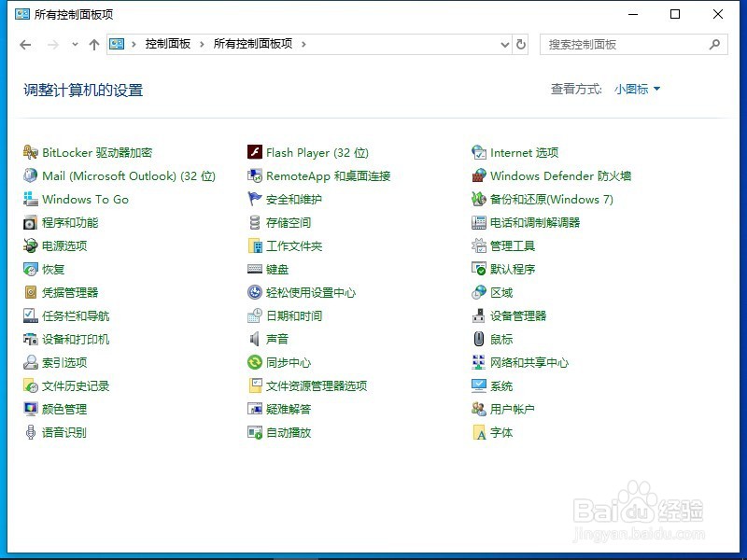Click the 自动播放 icon
747x560 pixels.
coord(255,432)
